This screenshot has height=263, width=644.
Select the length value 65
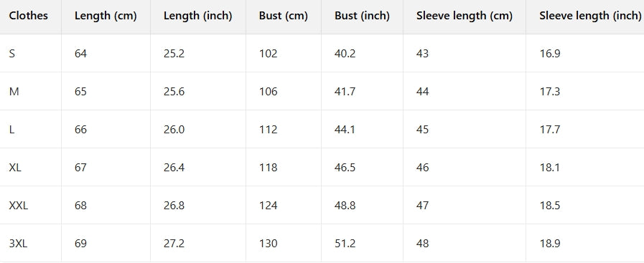[x=80, y=91]
